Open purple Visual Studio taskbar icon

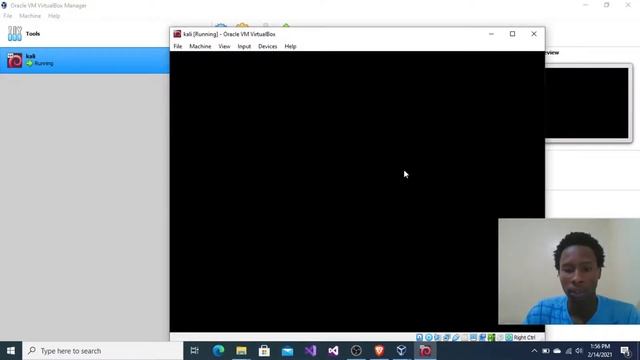[x=310, y=351]
